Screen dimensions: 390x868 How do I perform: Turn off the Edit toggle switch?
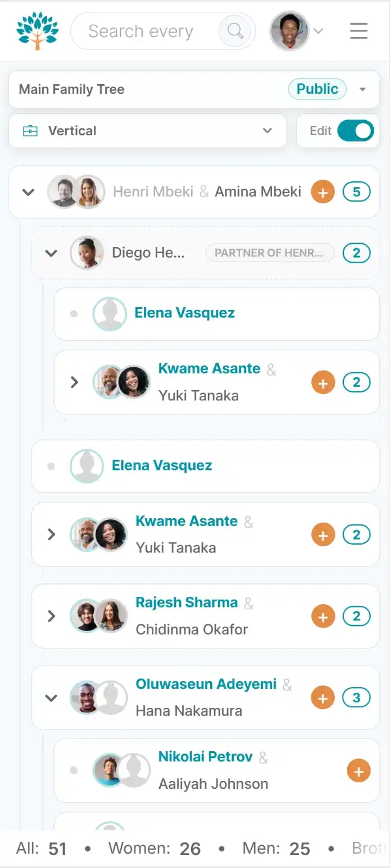tap(355, 131)
